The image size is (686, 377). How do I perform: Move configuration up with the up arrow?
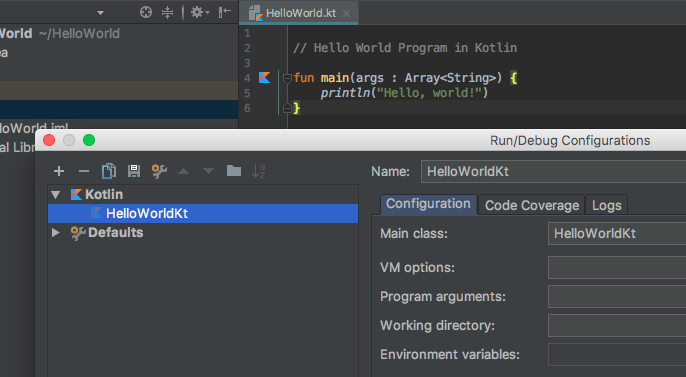point(184,171)
